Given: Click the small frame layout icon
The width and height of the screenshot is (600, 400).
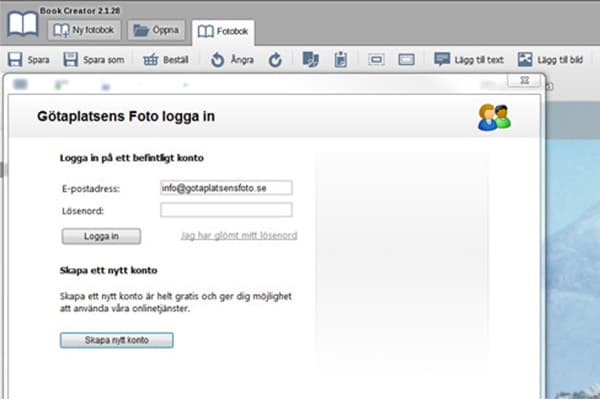Looking at the screenshot, I should coord(376,60).
